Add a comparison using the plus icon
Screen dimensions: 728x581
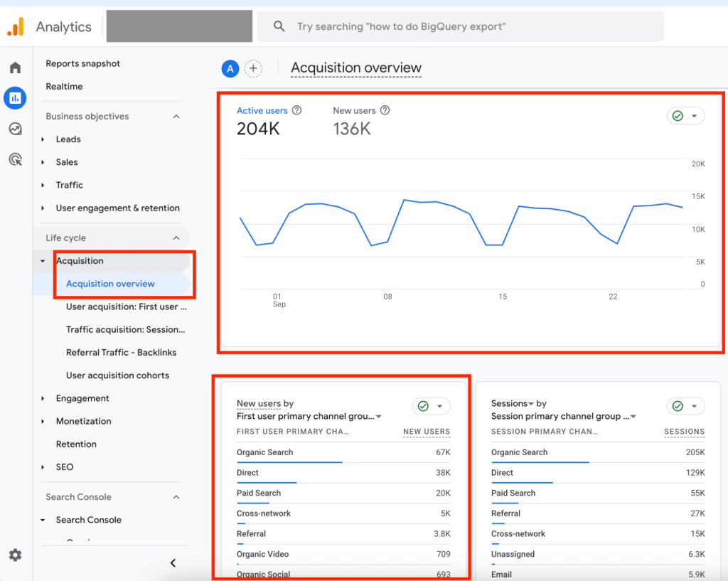pos(253,68)
